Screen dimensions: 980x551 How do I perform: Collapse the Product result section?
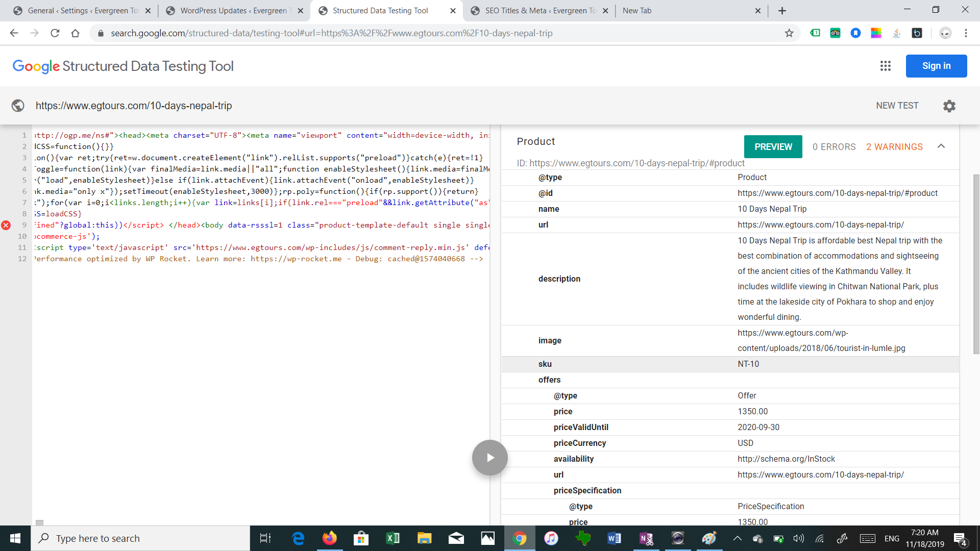pyautogui.click(x=941, y=146)
